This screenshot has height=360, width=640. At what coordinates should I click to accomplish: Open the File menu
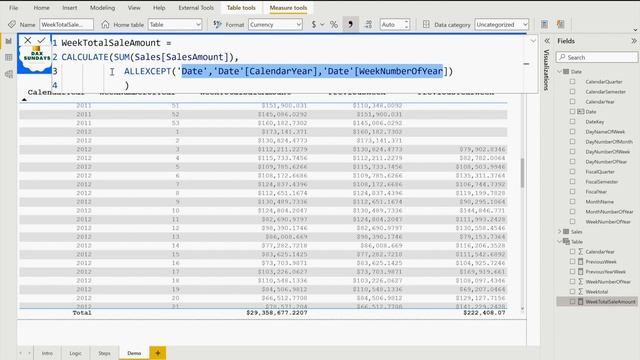[x=13, y=8]
